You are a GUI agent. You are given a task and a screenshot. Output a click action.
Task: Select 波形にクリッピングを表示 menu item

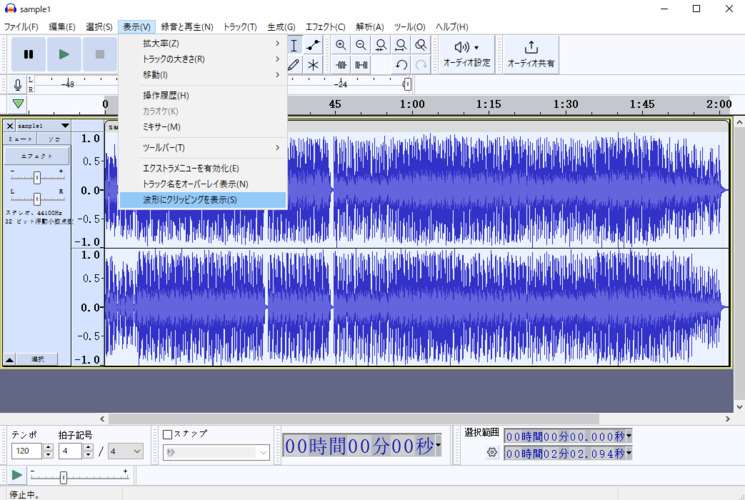click(x=190, y=200)
